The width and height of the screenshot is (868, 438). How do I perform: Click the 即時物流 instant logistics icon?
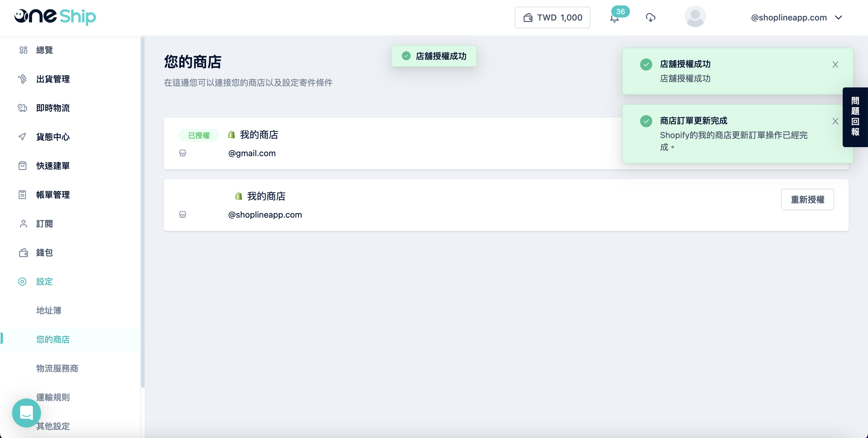tap(22, 108)
